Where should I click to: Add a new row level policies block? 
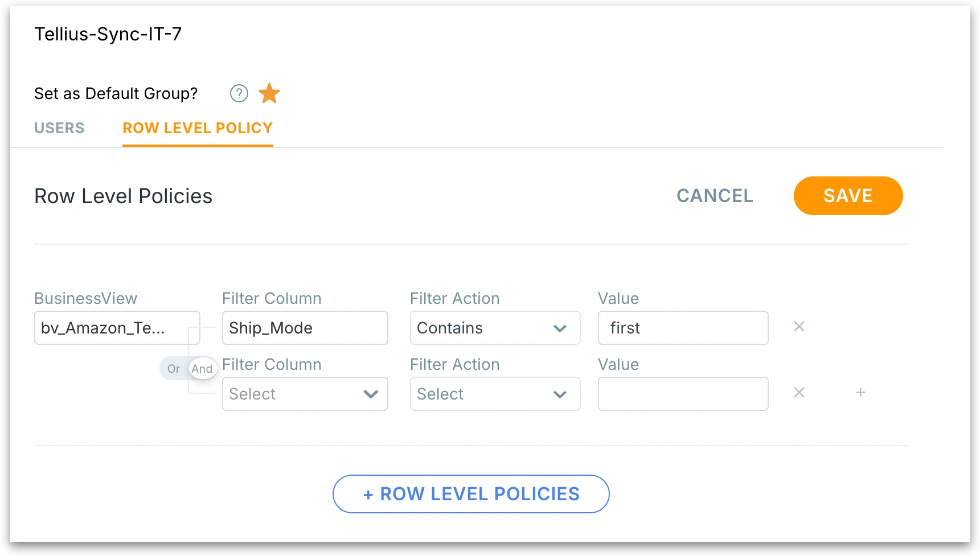[471, 494]
